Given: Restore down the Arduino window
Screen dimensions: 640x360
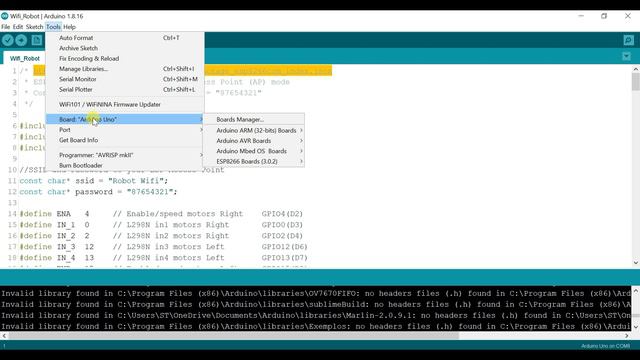Looking at the screenshot, I should coord(604,16).
